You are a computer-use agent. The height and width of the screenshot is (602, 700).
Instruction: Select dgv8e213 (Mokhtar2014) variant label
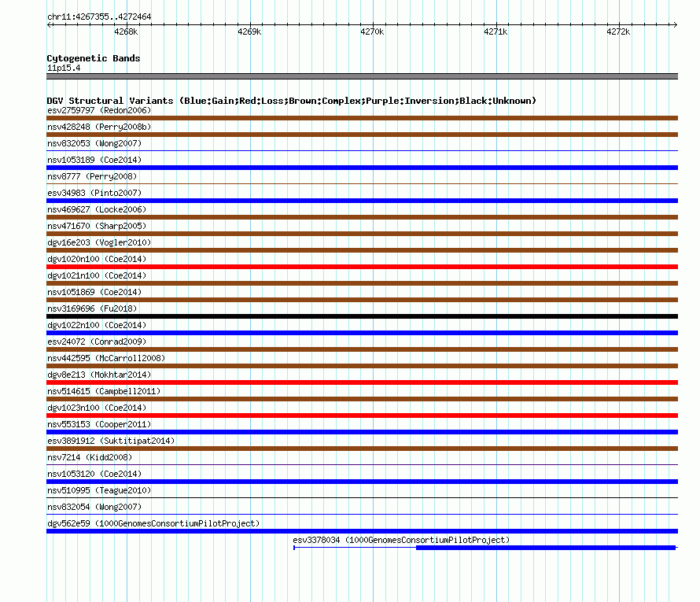point(99,375)
